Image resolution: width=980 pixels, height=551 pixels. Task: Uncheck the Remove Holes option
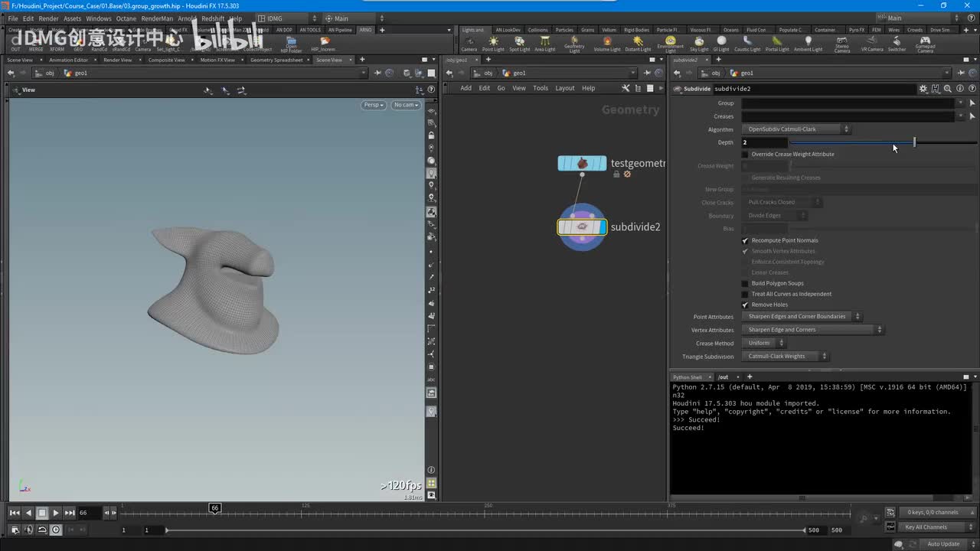[745, 305]
